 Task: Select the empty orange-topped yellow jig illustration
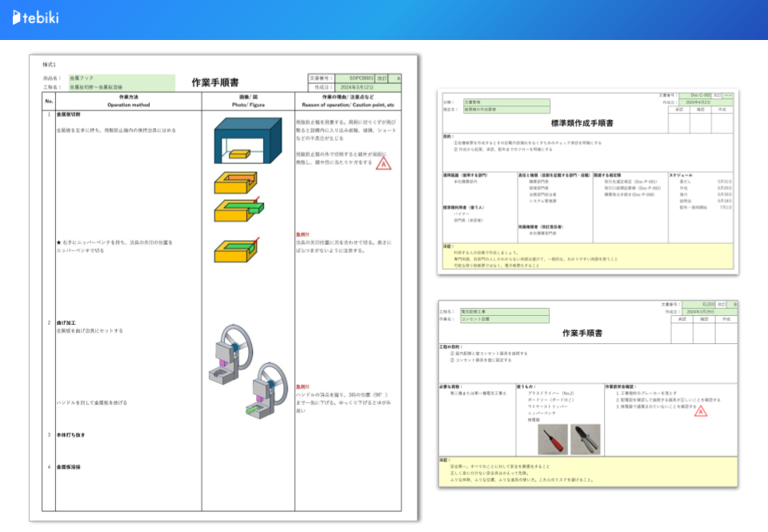tap(235, 182)
